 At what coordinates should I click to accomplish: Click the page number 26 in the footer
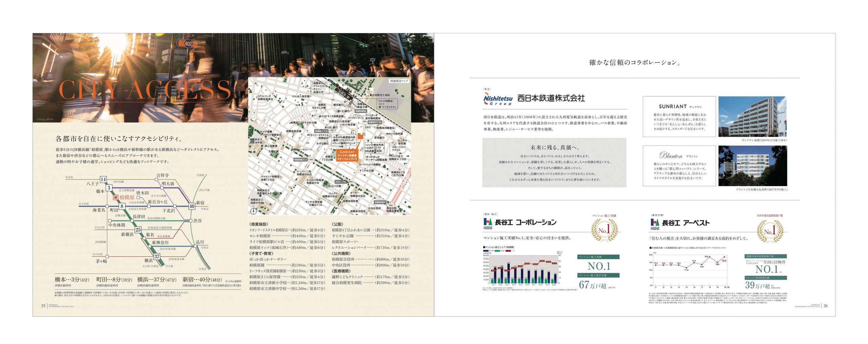tap(826, 305)
